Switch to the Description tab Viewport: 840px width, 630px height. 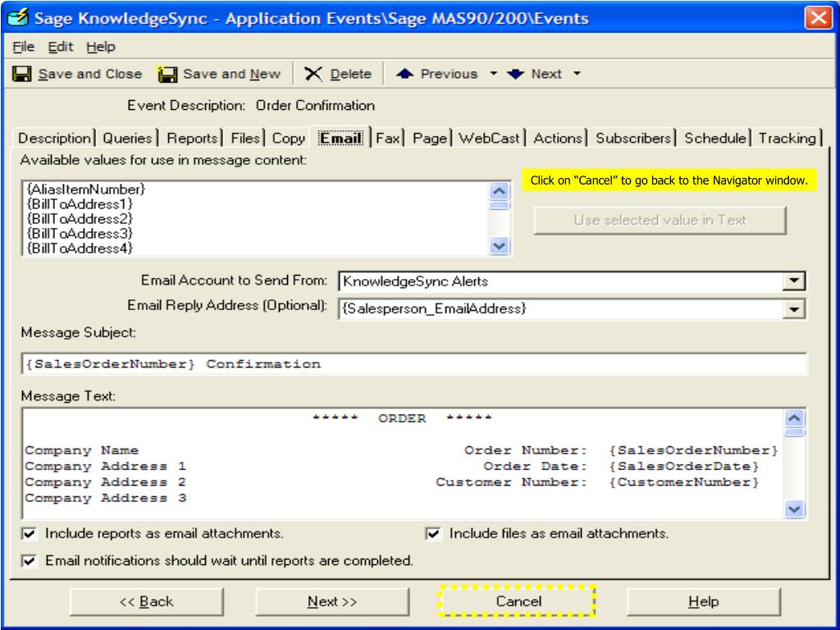(54, 138)
